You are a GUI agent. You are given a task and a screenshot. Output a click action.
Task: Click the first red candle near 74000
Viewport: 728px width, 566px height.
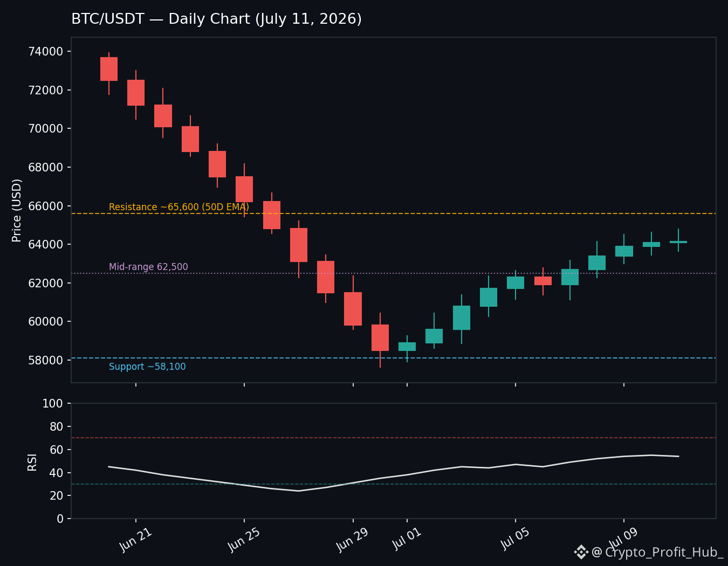[109, 69]
